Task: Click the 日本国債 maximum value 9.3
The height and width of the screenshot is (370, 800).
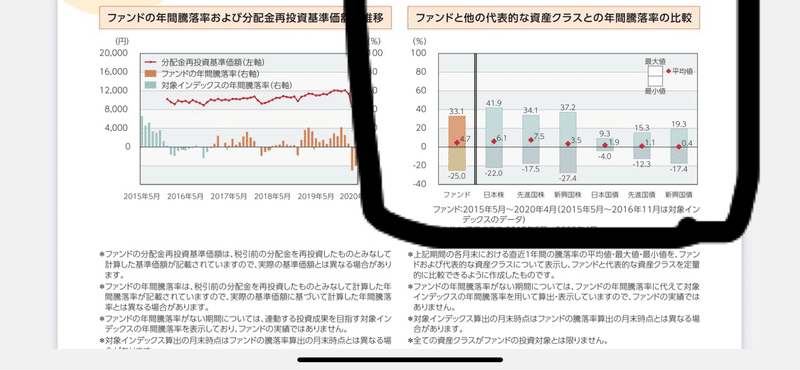Action: tap(605, 133)
